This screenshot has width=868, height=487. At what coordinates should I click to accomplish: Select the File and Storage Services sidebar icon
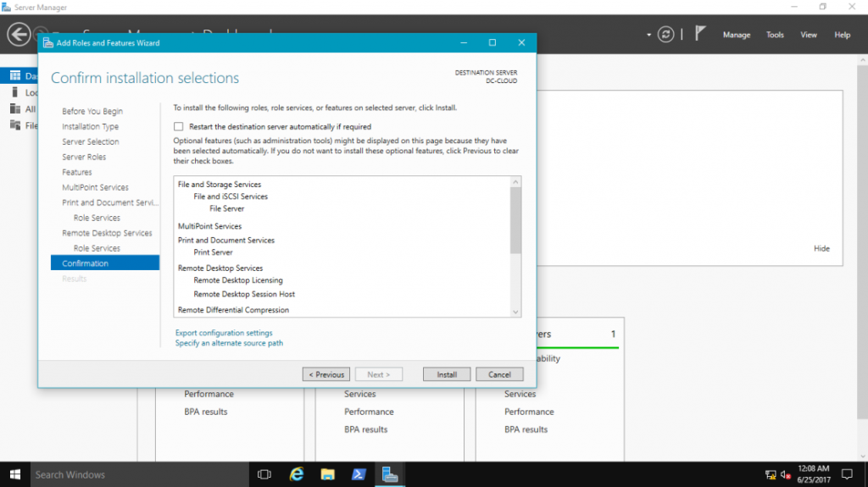coord(15,125)
